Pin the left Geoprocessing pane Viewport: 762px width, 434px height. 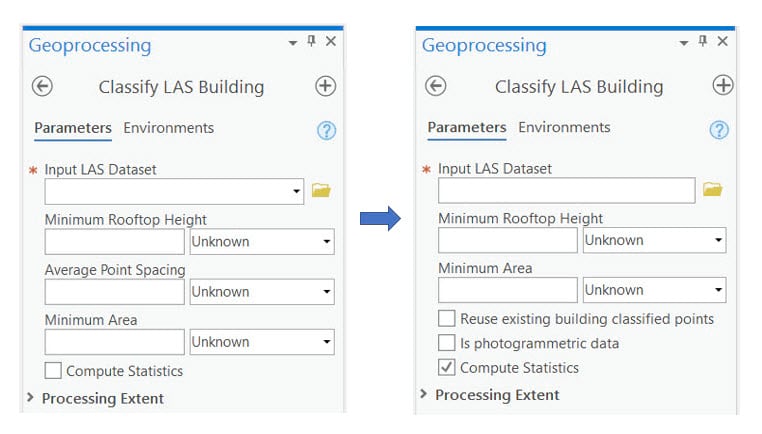point(311,42)
